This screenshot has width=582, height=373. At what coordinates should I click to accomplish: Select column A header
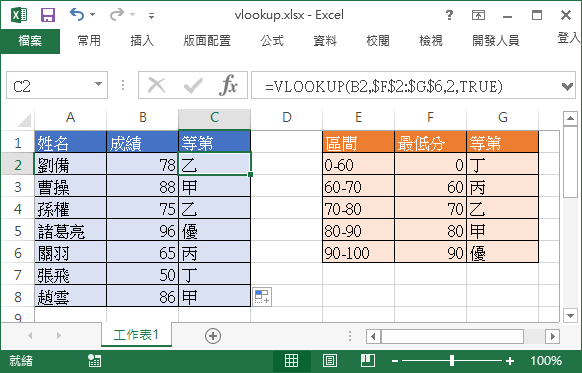tap(71, 118)
